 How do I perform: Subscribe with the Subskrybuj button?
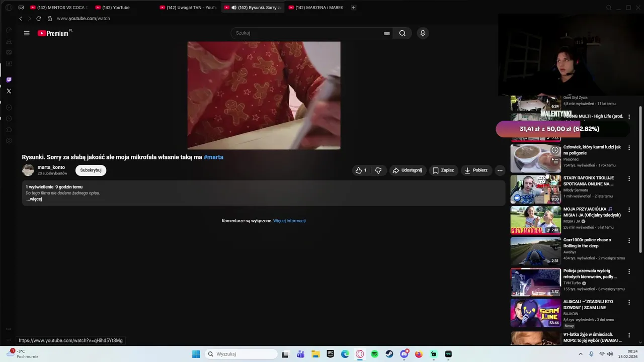(91, 170)
